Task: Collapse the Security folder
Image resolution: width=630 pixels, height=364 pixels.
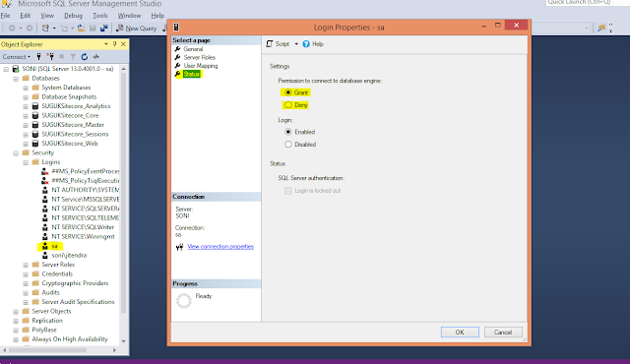Action: click(16, 153)
